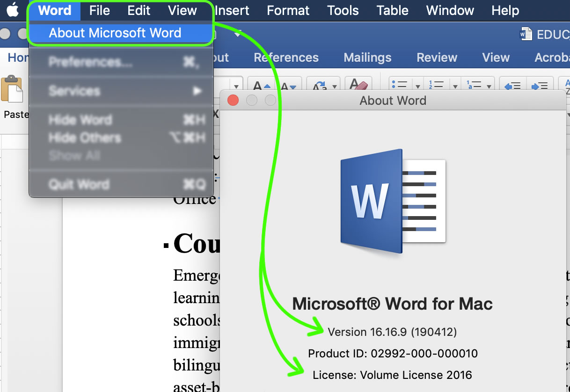This screenshot has height=392, width=570.
Task: Open the Format menu
Action: tap(288, 10)
